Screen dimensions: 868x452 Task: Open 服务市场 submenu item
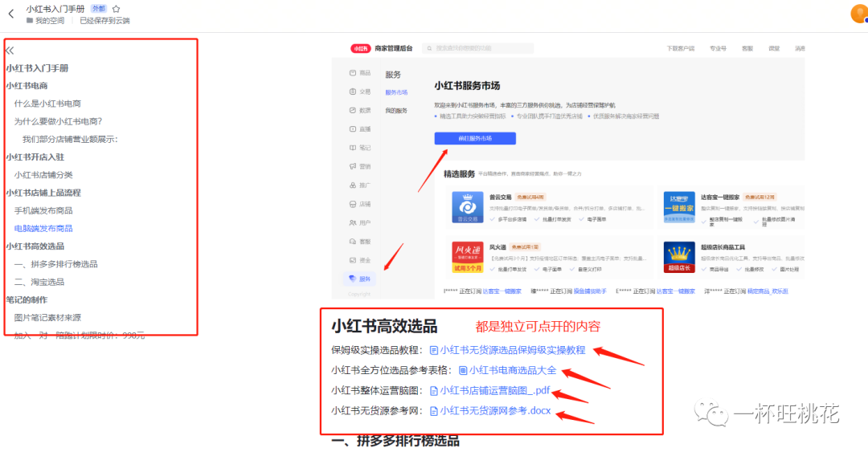coord(396,92)
